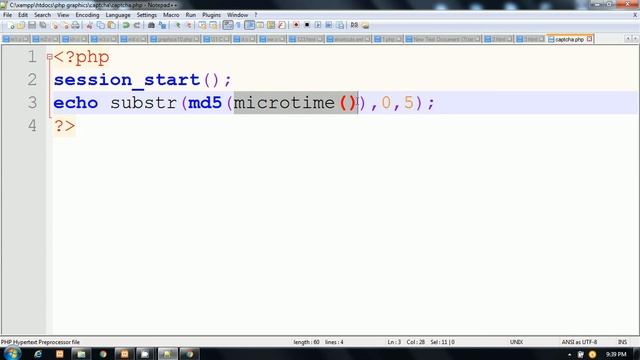
Task: Open Find using the binoculars icon
Action: pyautogui.click(x=151, y=25)
